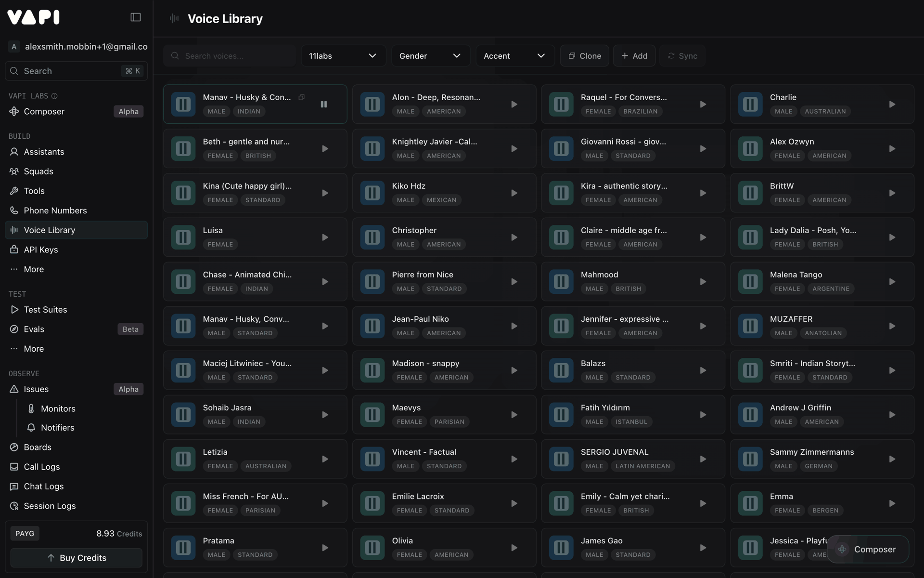
Task: Toggle the sidebar collapse icon
Action: click(136, 17)
